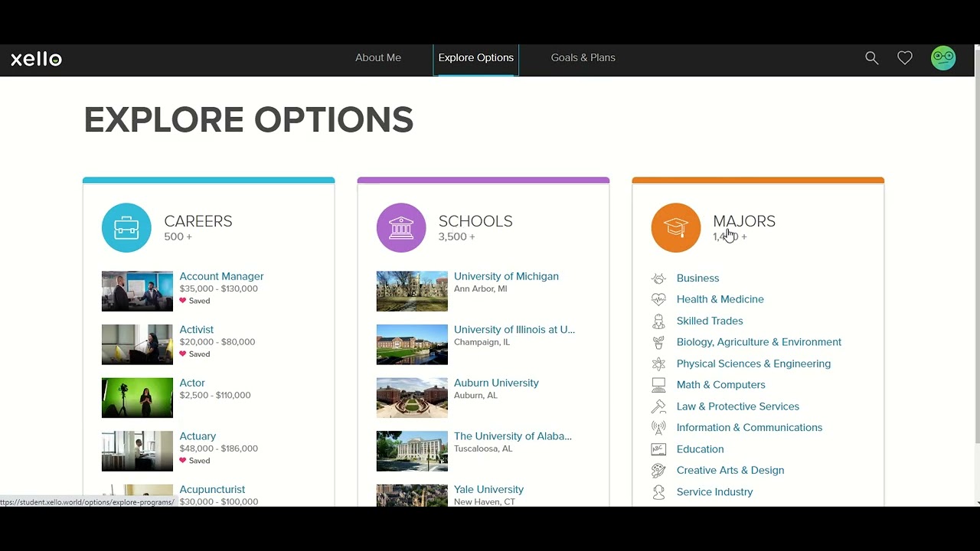Open the Activist career link
Viewport: 980px width, 551px height.
tap(197, 330)
